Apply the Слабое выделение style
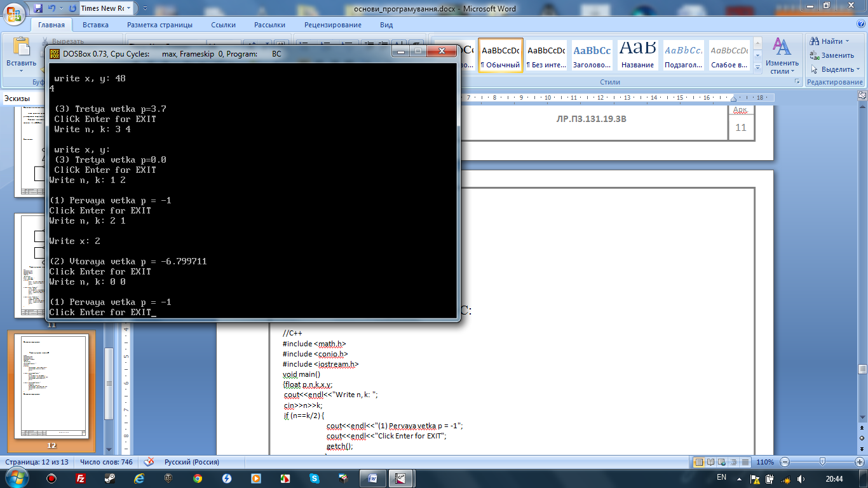The image size is (868, 488). click(x=729, y=55)
